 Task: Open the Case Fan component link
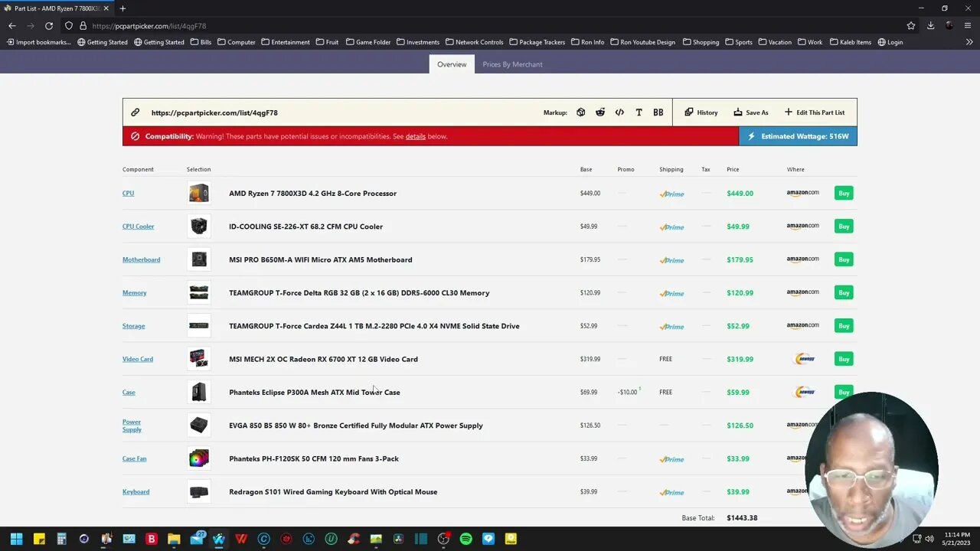pos(134,458)
